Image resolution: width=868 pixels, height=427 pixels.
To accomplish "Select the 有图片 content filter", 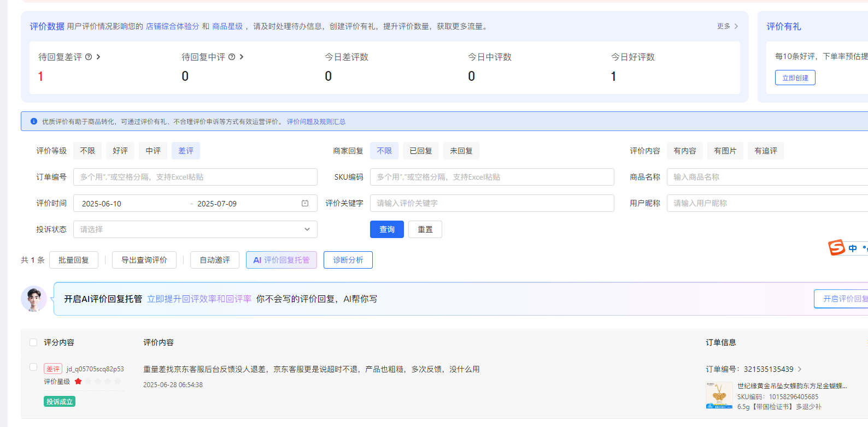I will [725, 151].
